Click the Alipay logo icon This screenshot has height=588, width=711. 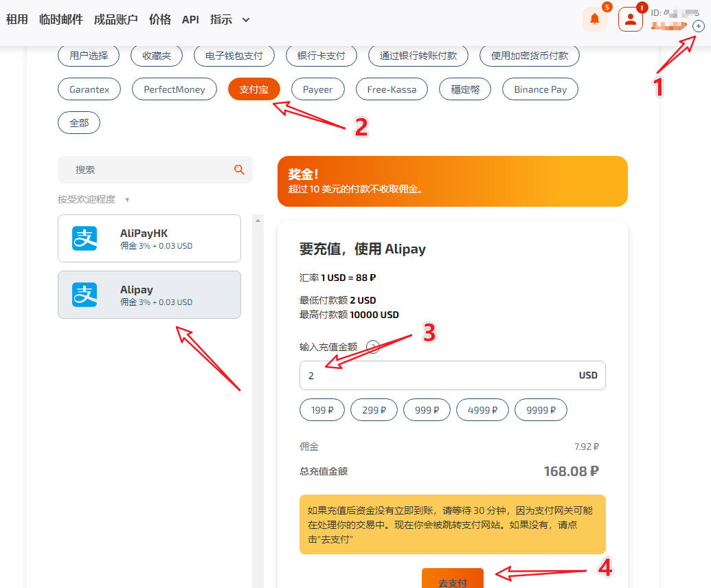point(84,295)
